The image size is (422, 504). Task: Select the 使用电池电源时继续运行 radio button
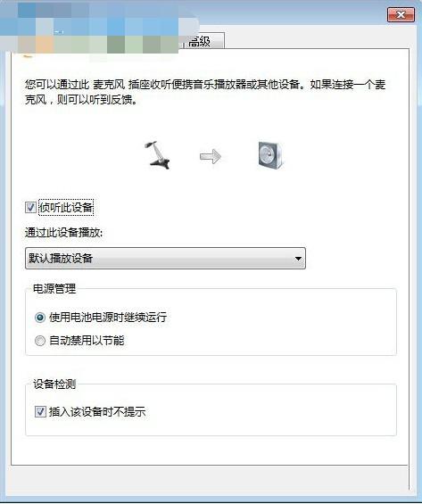click(x=40, y=318)
